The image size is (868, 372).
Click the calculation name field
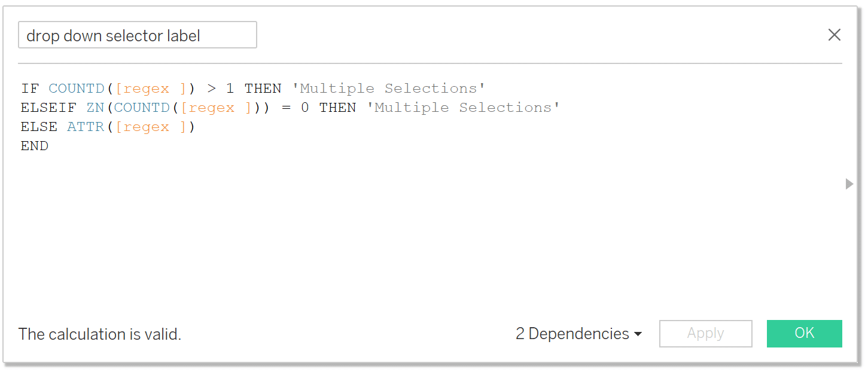(138, 35)
